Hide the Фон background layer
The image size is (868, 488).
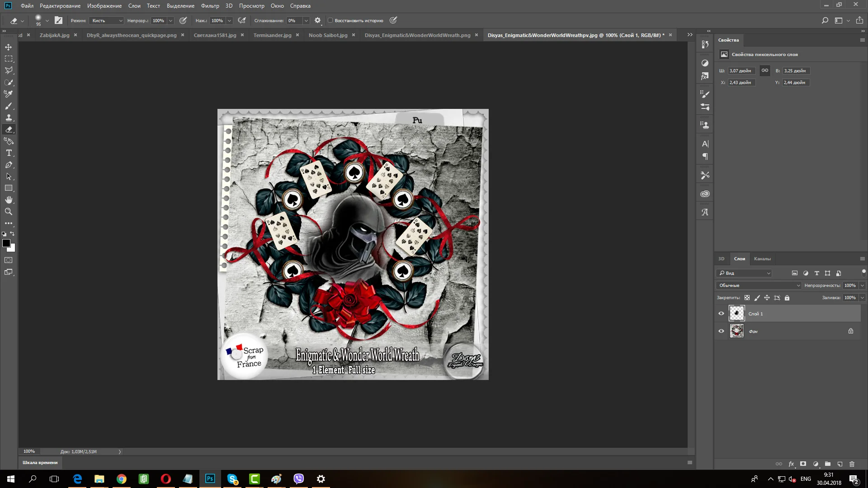click(x=721, y=331)
